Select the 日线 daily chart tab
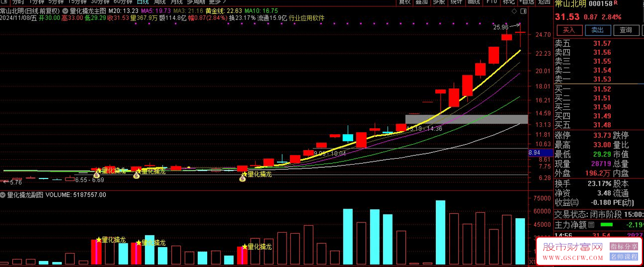 tap(143, 2)
